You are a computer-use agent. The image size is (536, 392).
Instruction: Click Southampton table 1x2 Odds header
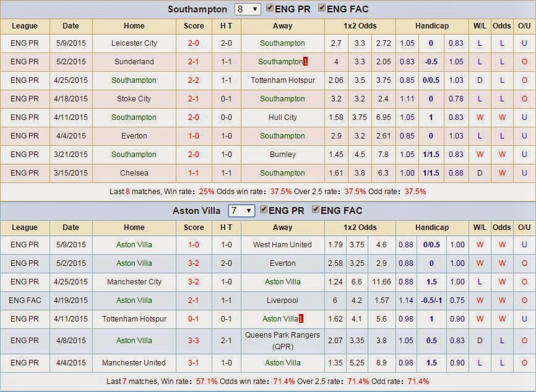360,26
